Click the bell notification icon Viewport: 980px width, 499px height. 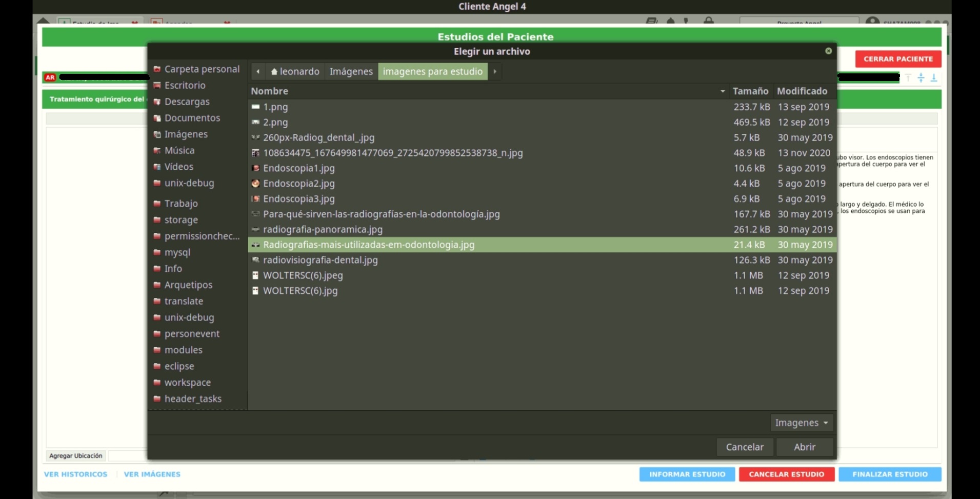click(670, 21)
